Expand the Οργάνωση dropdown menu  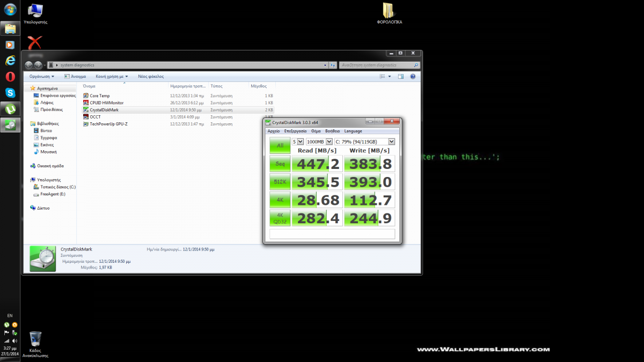pyautogui.click(x=42, y=77)
